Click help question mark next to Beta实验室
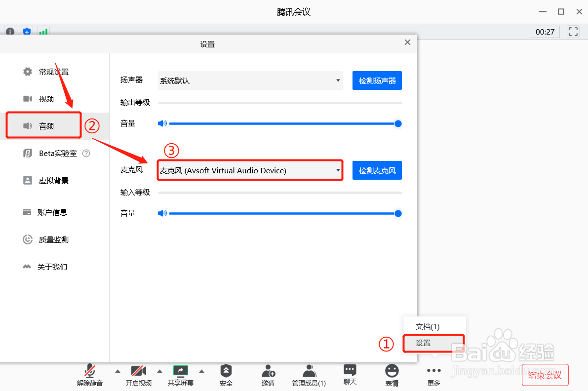Viewport: 588px width, 391px height. [x=86, y=154]
